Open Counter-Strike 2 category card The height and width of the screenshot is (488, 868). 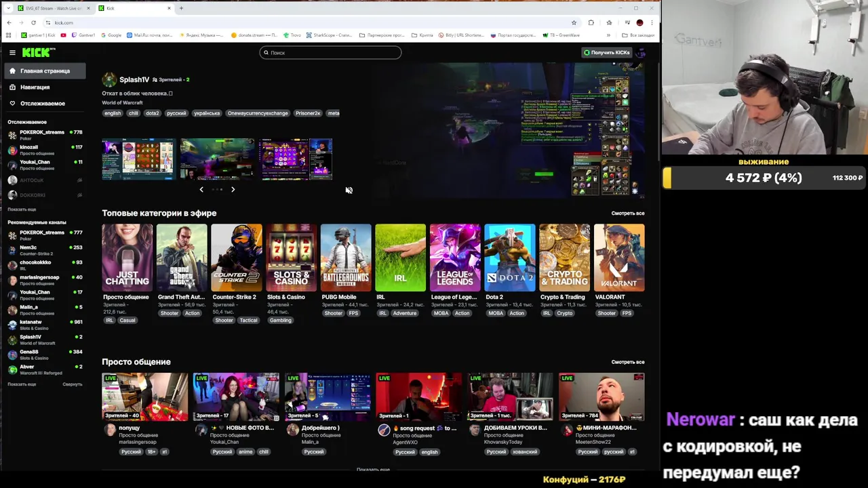pyautogui.click(x=236, y=258)
